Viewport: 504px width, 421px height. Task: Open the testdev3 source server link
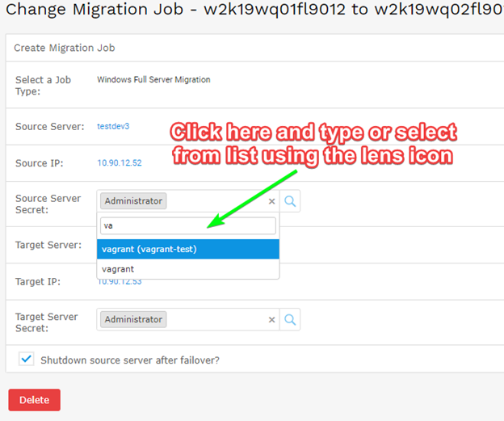pyautogui.click(x=113, y=126)
